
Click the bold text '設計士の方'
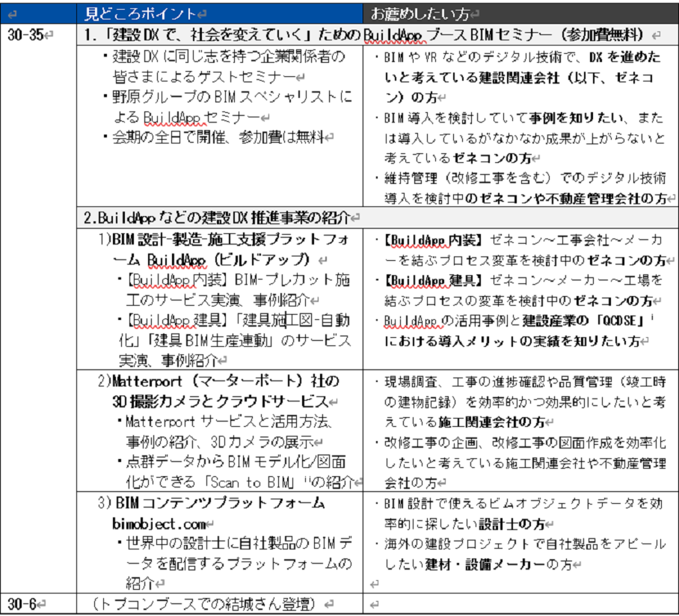coord(511,524)
